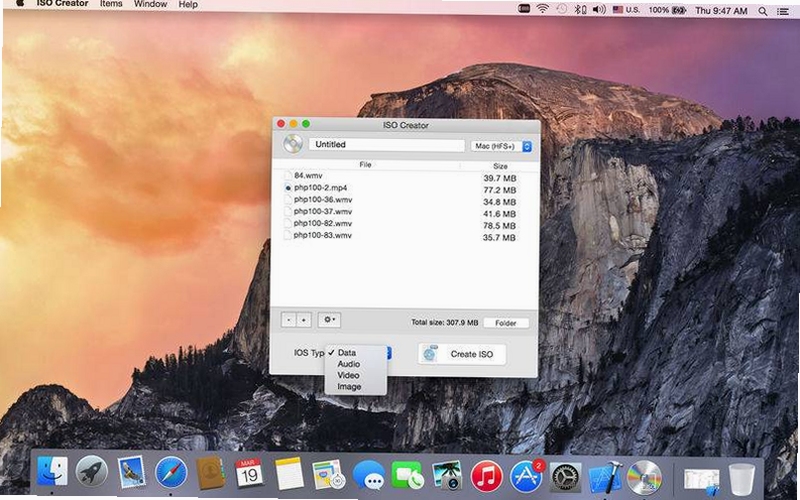The width and height of the screenshot is (800, 500).
Task: Open Notes from the dock
Action: coord(289,473)
